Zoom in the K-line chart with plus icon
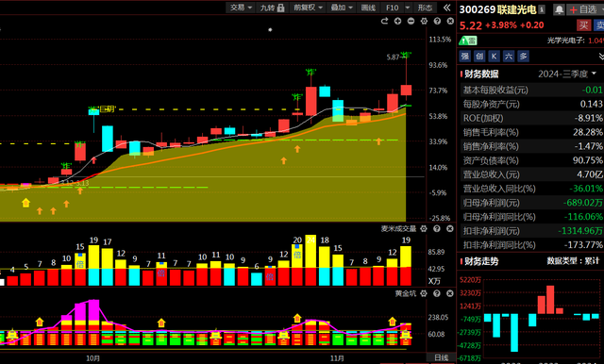Viewport: 604px width, 364px height. coord(397,21)
